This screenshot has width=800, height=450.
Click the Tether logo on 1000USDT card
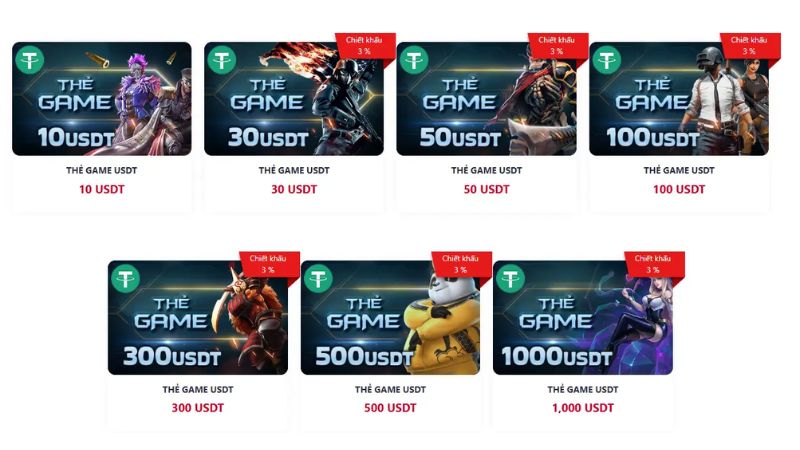tap(510, 279)
